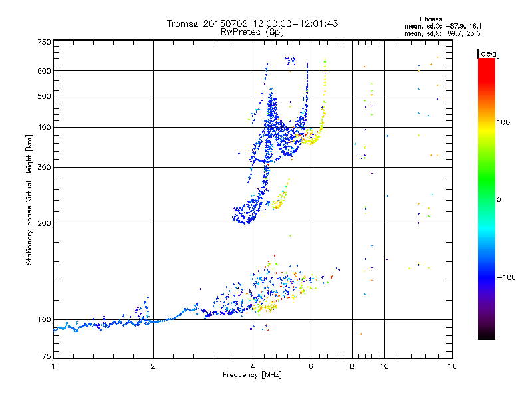Click the y-axis tick label '75'
The width and height of the screenshot is (532, 399).
(47, 356)
